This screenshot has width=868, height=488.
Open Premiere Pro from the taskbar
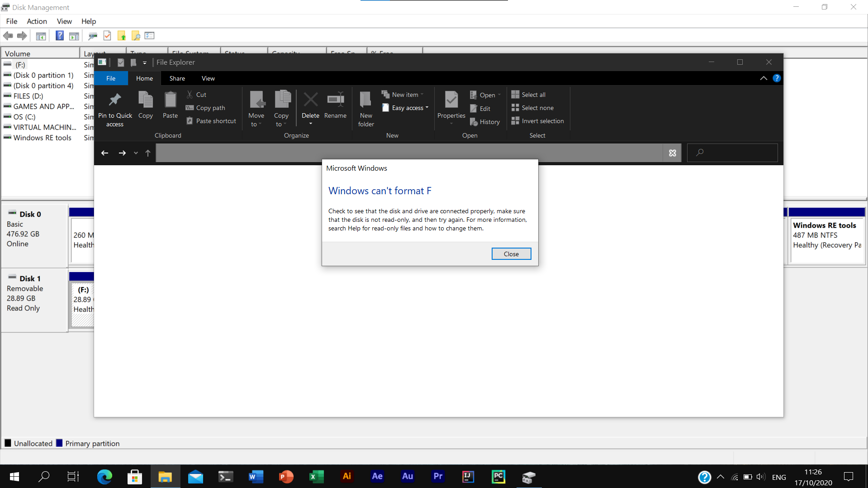pos(438,477)
